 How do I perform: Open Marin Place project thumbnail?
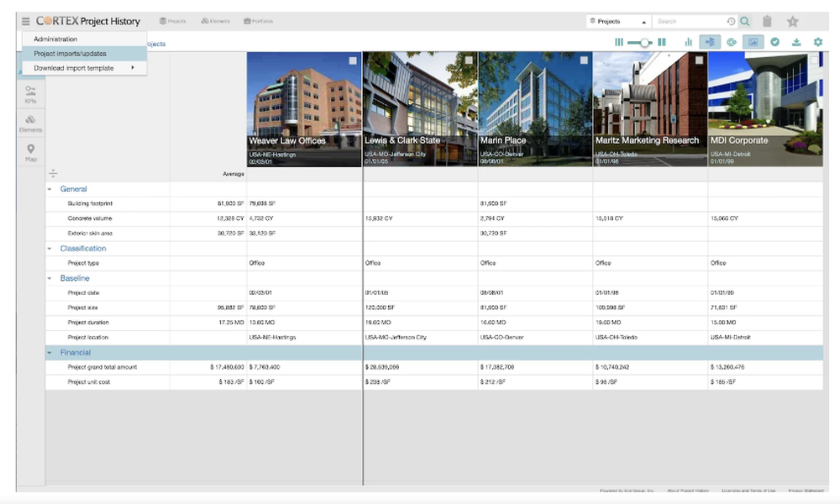click(x=535, y=109)
